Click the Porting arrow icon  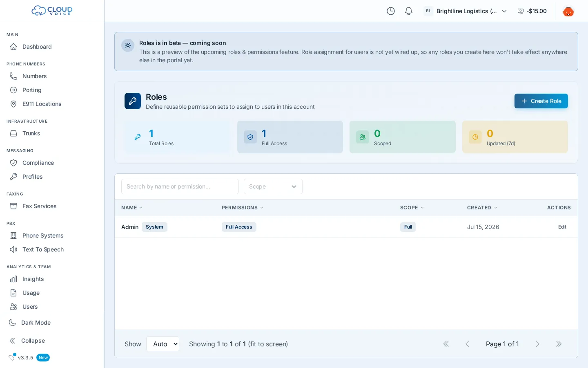tap(13, 90)
